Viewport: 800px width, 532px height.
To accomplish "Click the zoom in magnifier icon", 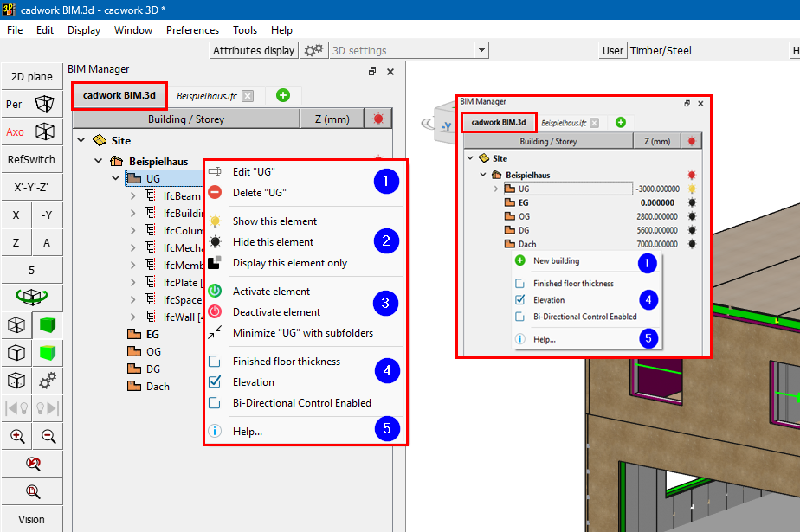I will 16,437.
